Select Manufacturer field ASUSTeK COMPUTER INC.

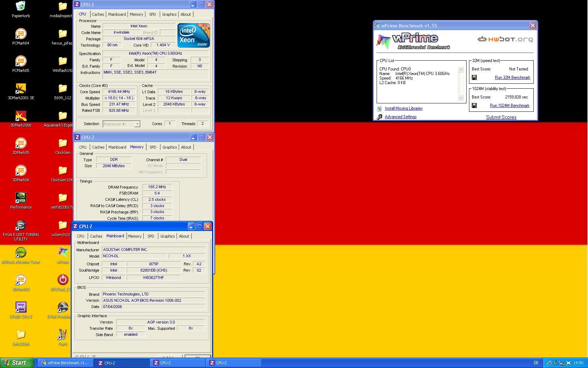coord(153,250)
